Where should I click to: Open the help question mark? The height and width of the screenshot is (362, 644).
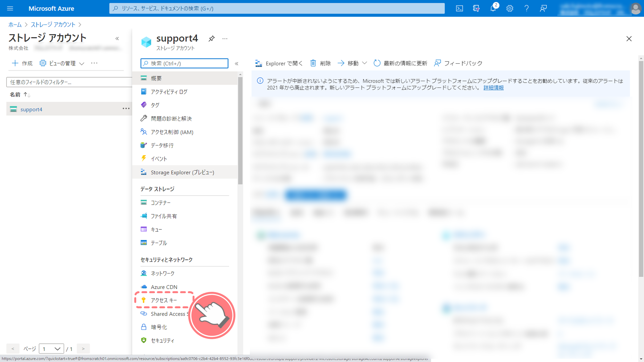(x=526, y=8)
